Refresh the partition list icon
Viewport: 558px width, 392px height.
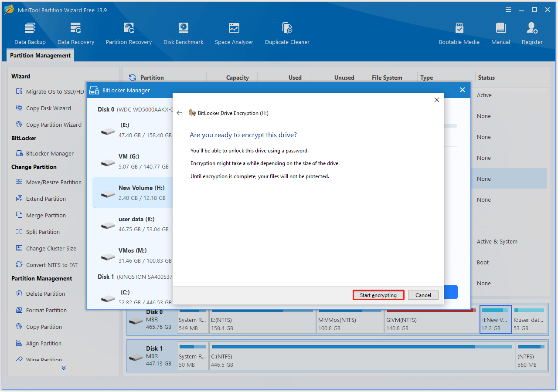click(133, 78)
